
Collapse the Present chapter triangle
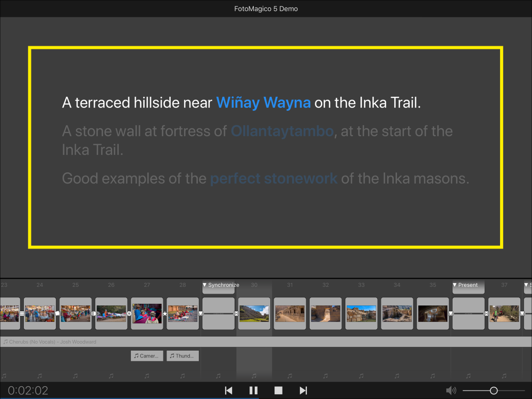455,285
